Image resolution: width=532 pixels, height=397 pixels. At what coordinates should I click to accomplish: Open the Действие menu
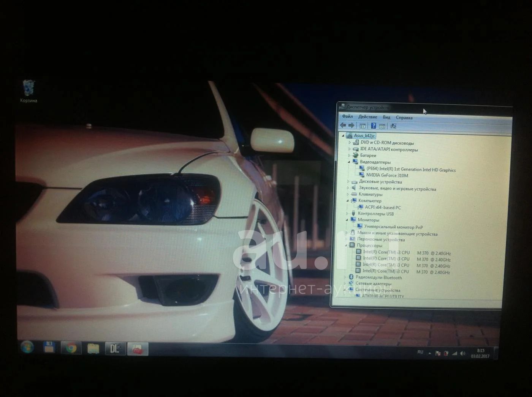pos(367,117)
